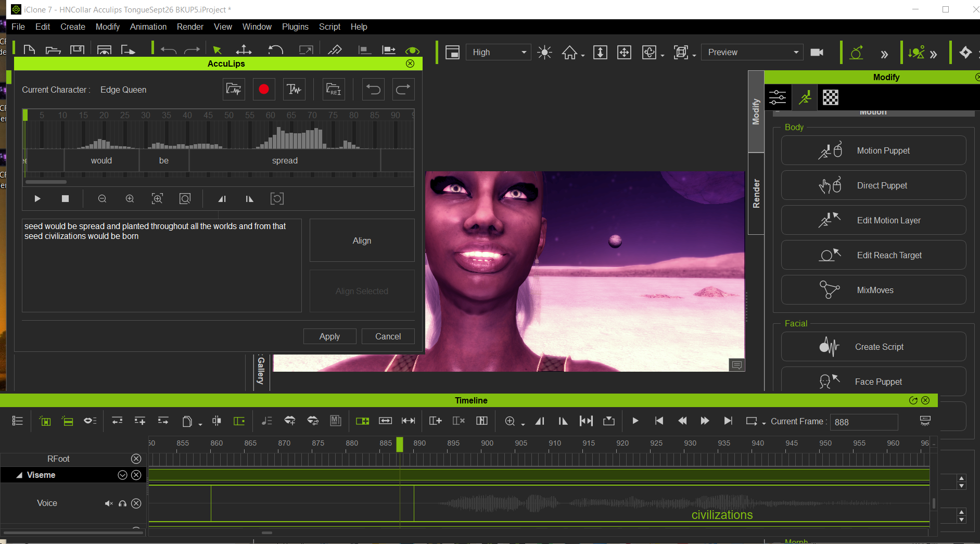This screenshot has width=980, height=544.
Task: Click Create Script in Facial section
Action: point(873,347)
